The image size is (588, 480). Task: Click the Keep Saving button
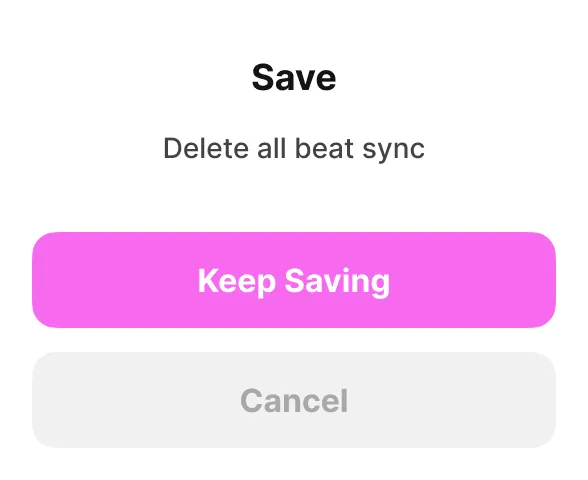pos(294,280)
